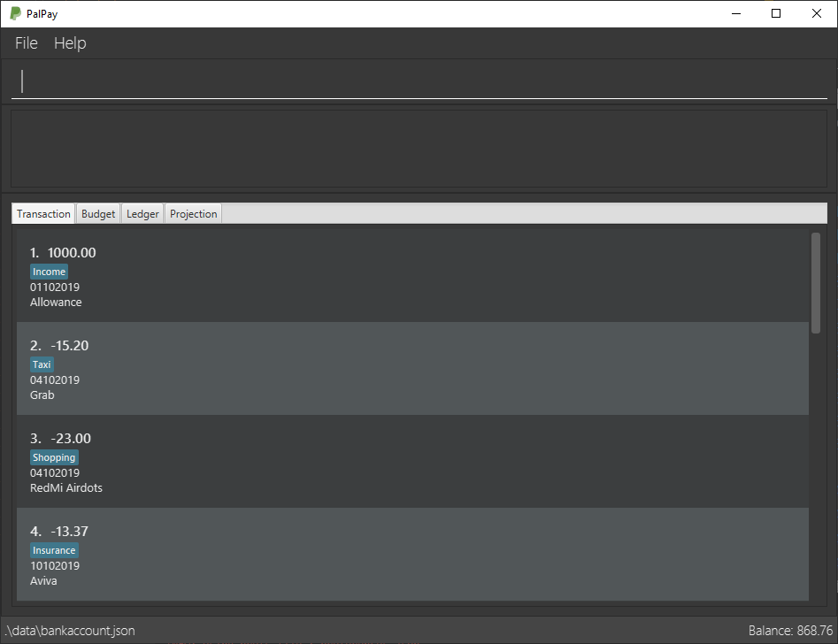Click the Grab description text

point(42,395)
